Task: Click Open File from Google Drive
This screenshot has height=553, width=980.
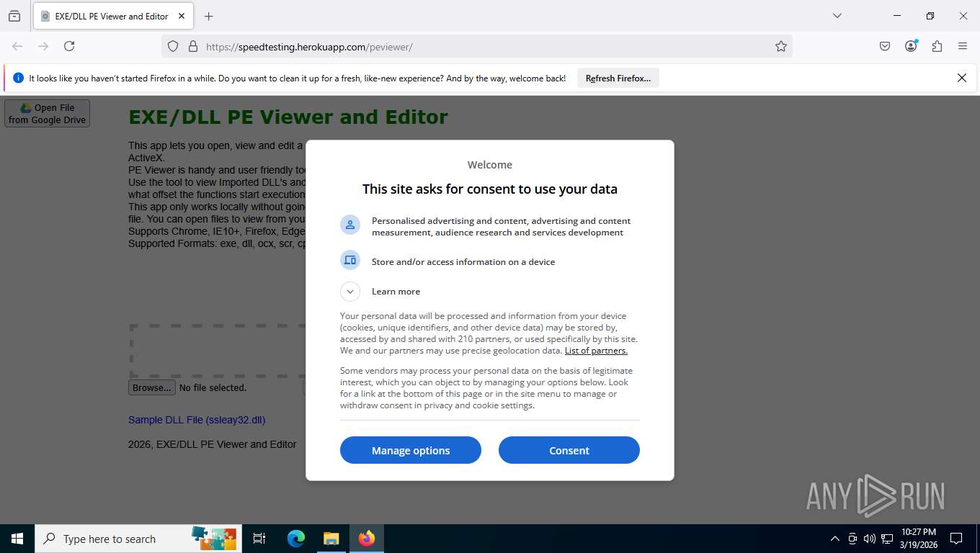Action: (47, 114)
